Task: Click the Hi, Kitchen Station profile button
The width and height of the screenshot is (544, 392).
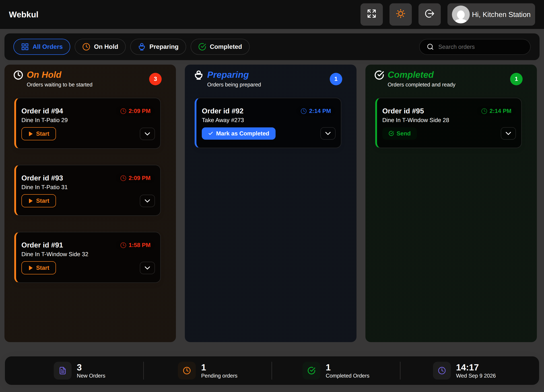Action: (x=491, y=14)
